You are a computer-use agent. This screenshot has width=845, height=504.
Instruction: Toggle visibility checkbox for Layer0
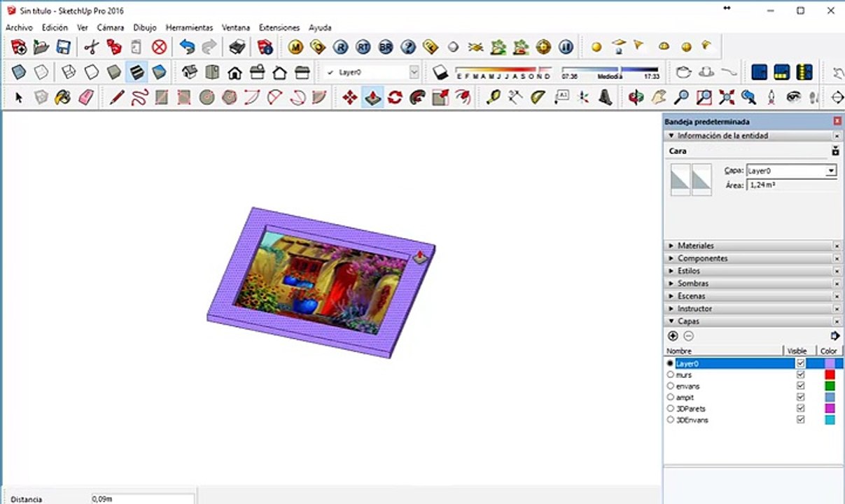800,364
